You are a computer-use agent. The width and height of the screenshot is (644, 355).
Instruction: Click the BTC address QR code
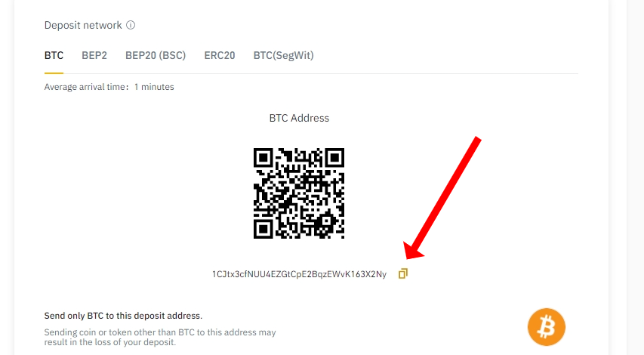[299, 193]
